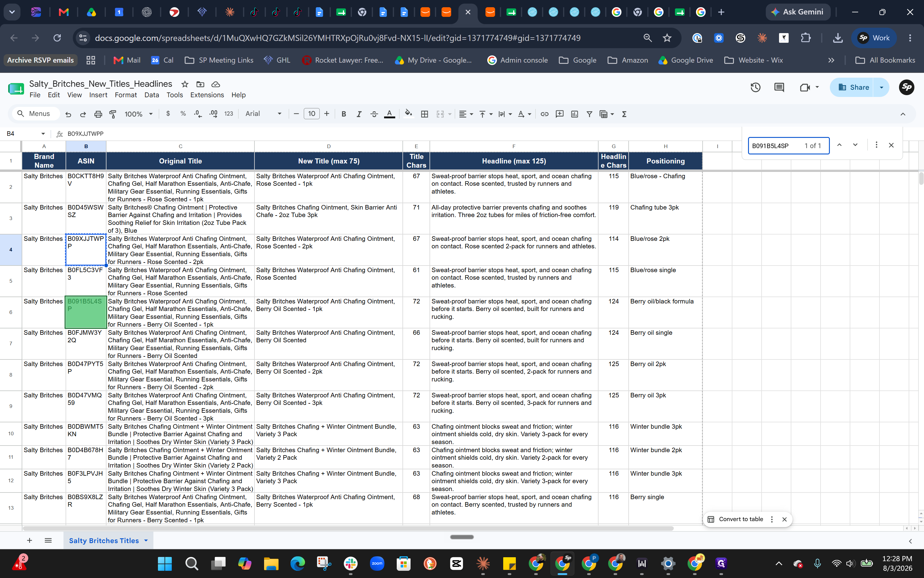Dismiss Convert to table popup

click(784, 519)
